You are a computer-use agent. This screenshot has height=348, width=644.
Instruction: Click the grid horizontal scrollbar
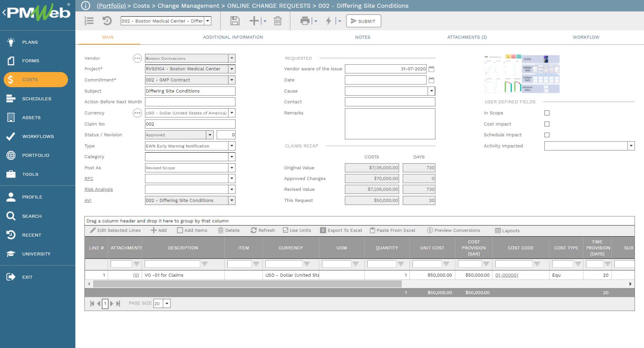click(247, 284)
